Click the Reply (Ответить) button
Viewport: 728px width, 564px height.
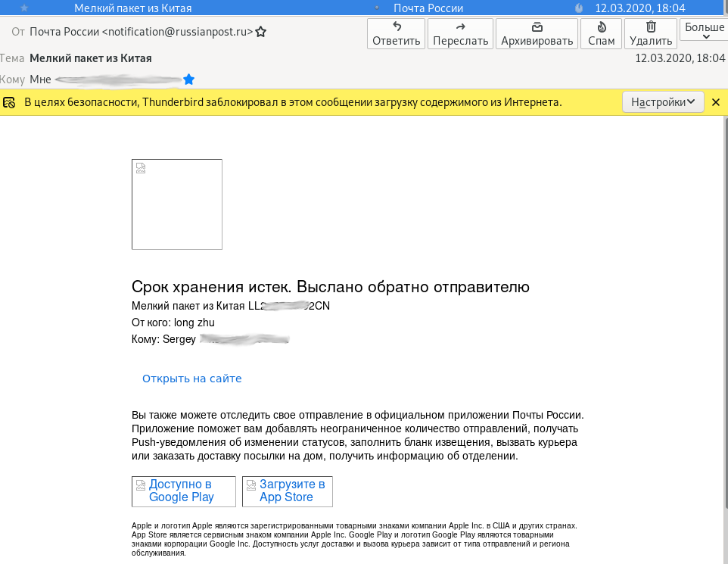(x=396, y=33)
